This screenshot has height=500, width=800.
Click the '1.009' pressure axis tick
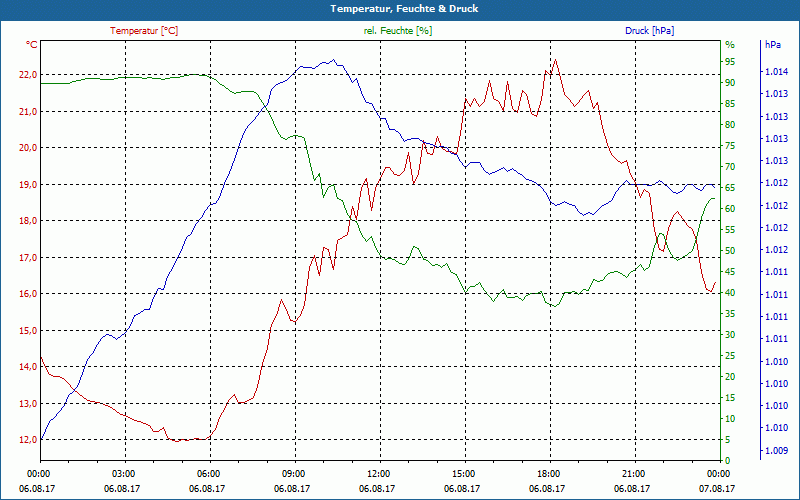[x=777, y=451]
